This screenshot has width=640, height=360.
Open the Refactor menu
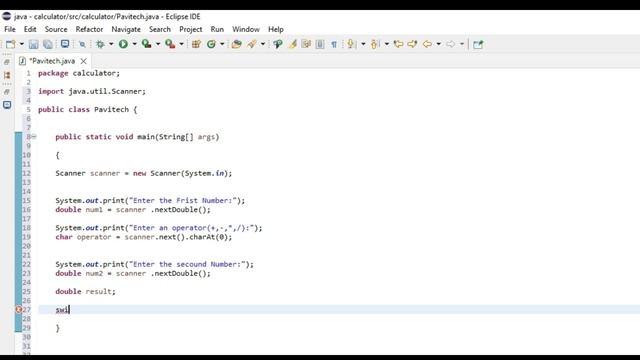(x=89, y=29)
